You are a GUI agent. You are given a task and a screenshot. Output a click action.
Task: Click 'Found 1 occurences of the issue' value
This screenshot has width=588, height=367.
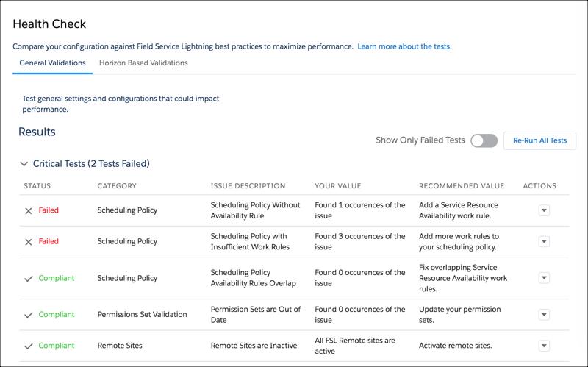[360, 210]
